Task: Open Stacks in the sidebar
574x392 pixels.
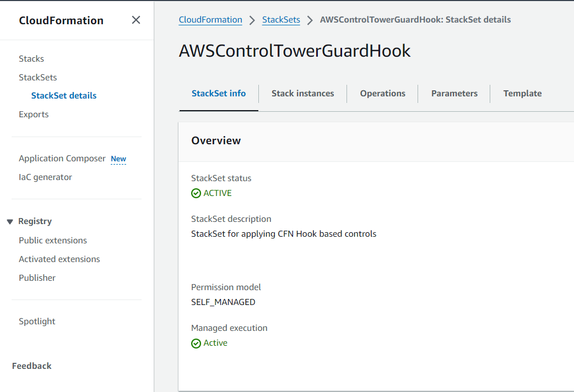Action: click(31, 58)
